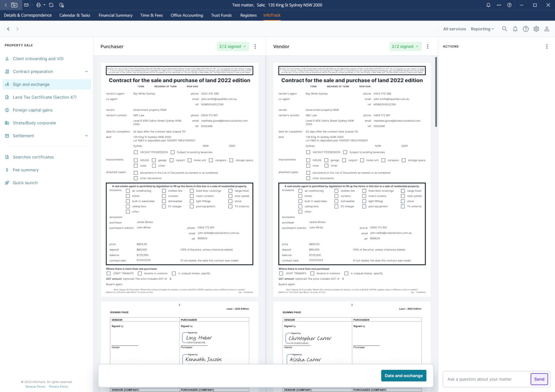This screenshot has height=392, width=555.
Task: Click the Client onboarding person icon
Action: pos(7,59)
